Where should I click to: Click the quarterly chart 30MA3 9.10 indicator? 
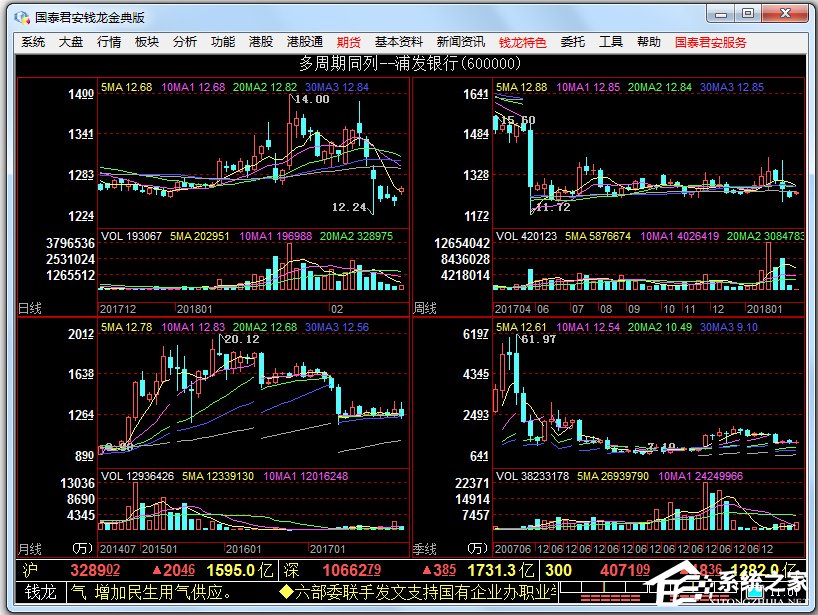[x=729, y=327]
